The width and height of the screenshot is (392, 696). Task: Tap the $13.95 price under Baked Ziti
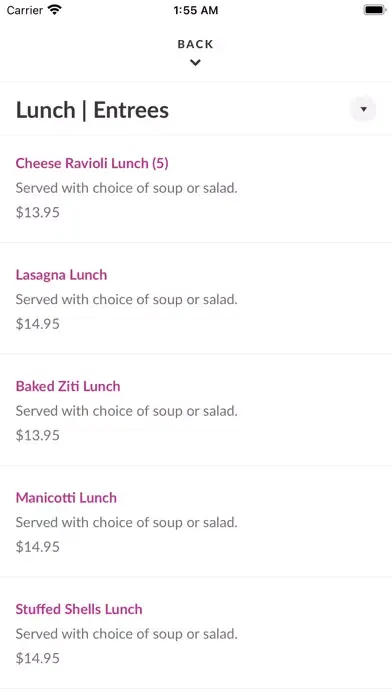[38, 435]
